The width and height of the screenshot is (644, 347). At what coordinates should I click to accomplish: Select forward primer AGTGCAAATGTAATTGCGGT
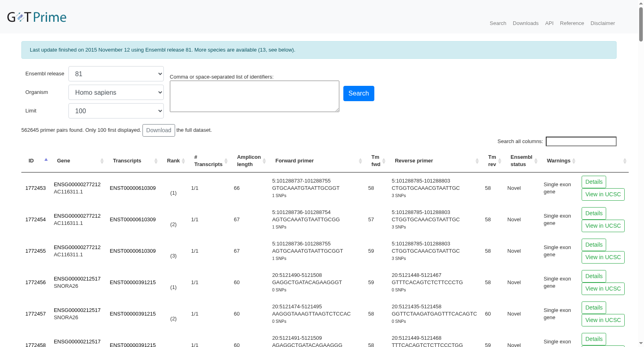tap(308, 251)
